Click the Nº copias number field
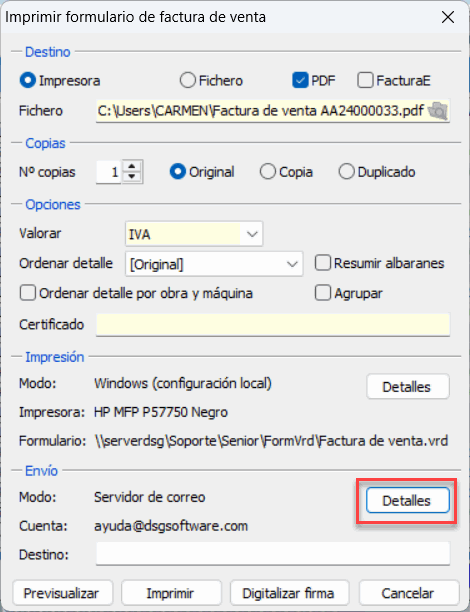 109,172
